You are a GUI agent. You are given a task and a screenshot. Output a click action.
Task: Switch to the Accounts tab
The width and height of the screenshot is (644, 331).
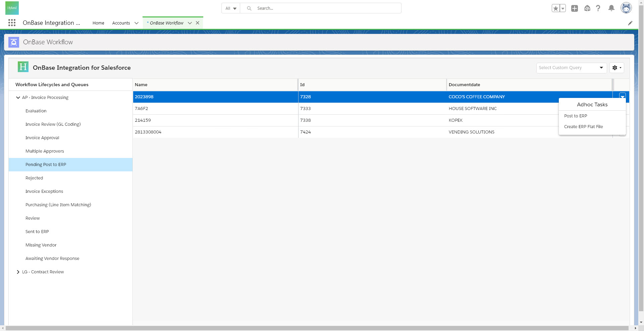pos(121,23)
